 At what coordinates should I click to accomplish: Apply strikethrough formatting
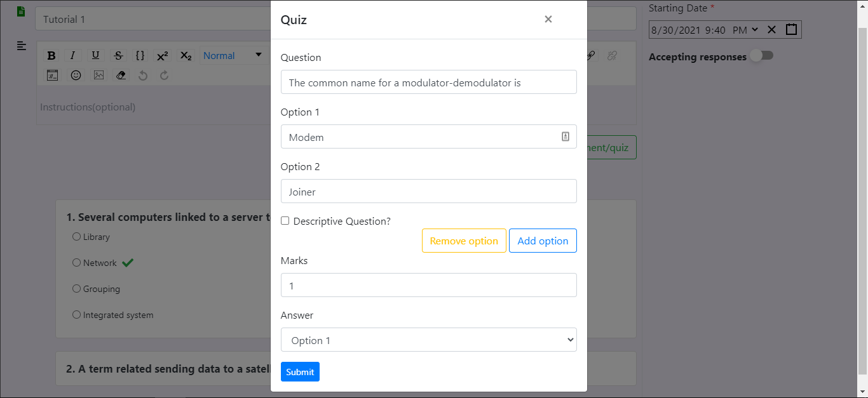pos(118,56)
